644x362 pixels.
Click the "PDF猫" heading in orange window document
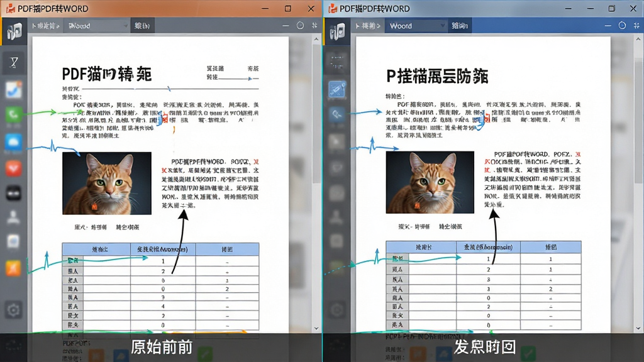pos(107,74)
